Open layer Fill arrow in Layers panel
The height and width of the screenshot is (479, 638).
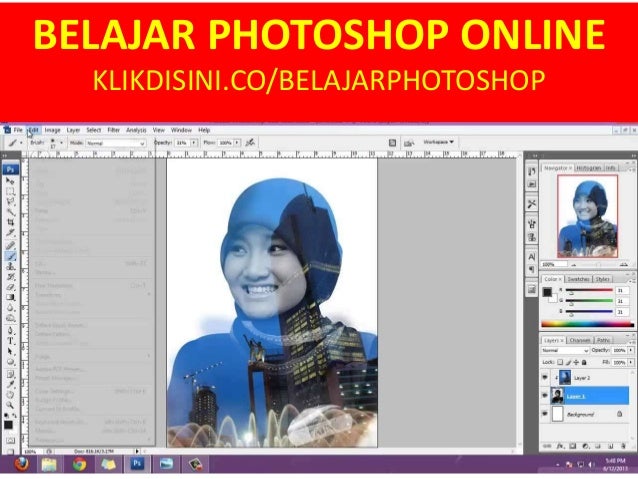coord(631,362)
